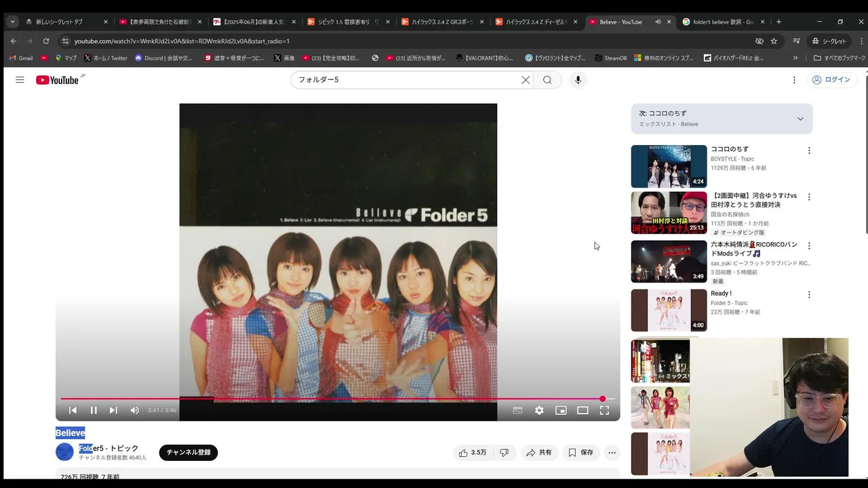Open the Folder5 channel avatar
The height and width of the screenshot is (488, 868).
64,452
